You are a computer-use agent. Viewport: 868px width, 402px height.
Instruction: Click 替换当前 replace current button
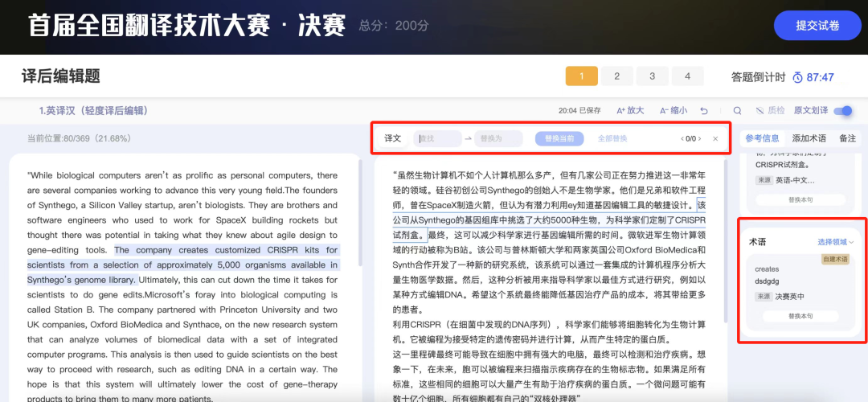(559, 138)
